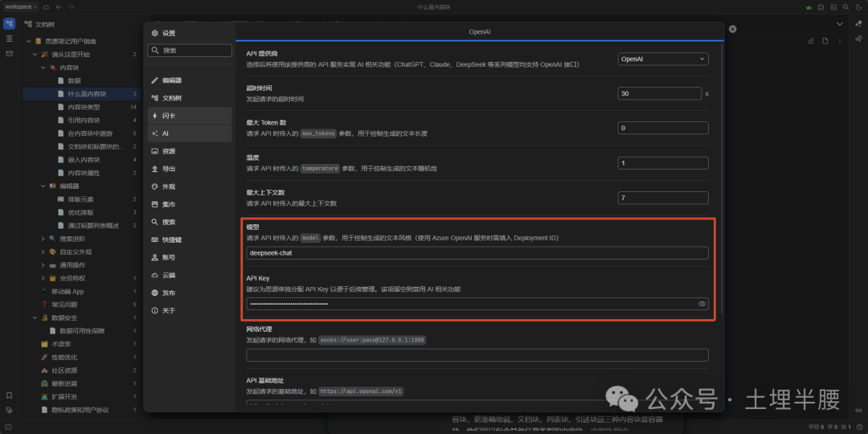Open the bookmark icon in bottom-left dock
868x434 pixels.
pos(10,395)
